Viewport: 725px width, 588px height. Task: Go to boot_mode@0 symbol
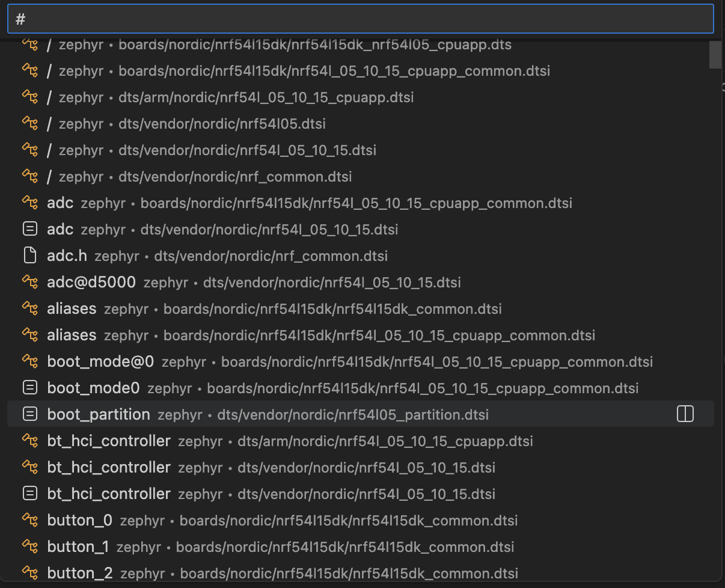pos(360,362)
